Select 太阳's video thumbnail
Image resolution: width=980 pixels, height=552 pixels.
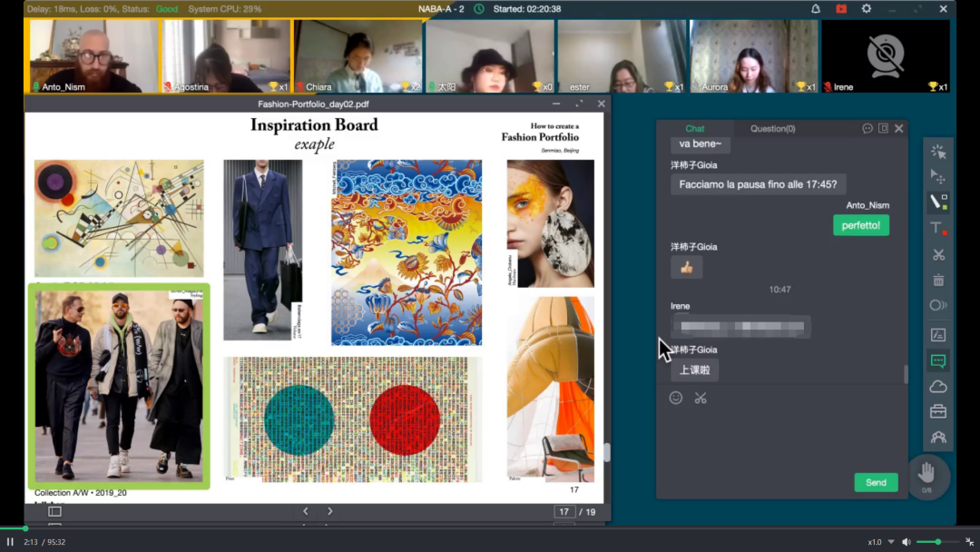point(489,55)
